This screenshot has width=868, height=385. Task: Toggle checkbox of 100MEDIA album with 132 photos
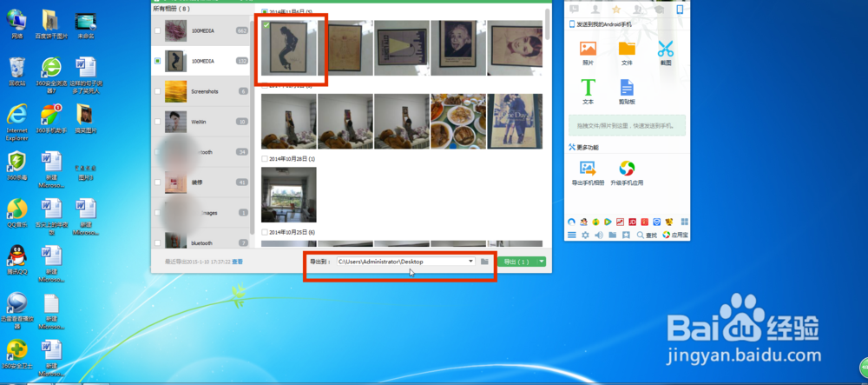158,61
